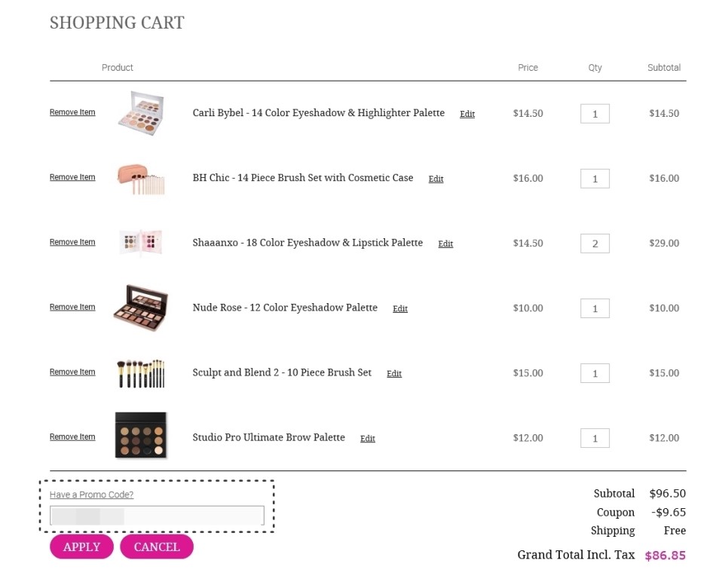
Task: Edit the Shaaanxo palette item
Action: coord(445,244)
